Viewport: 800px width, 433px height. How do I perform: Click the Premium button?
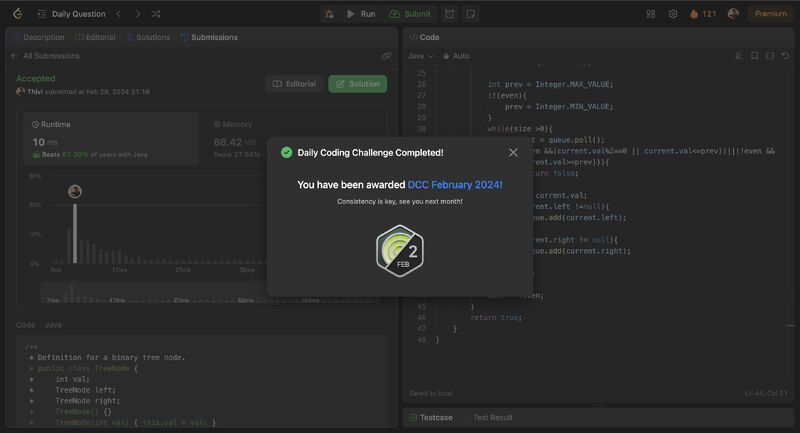click(770, 14)
